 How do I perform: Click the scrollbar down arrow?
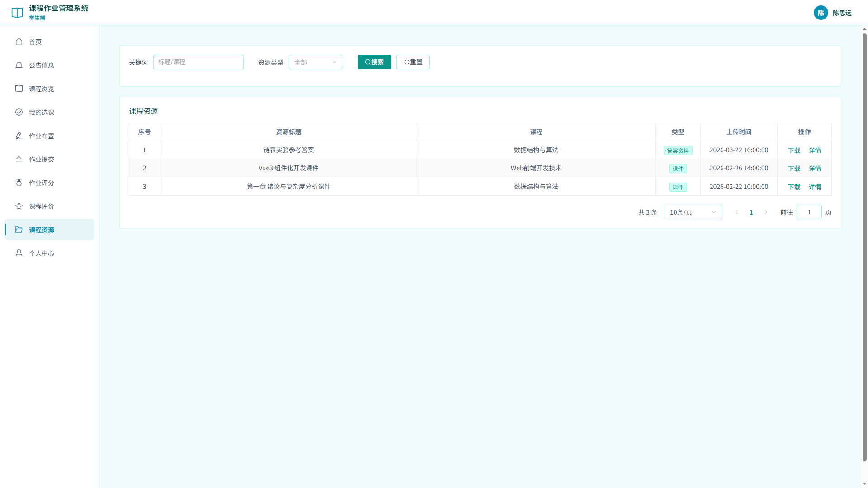(864, 484)
